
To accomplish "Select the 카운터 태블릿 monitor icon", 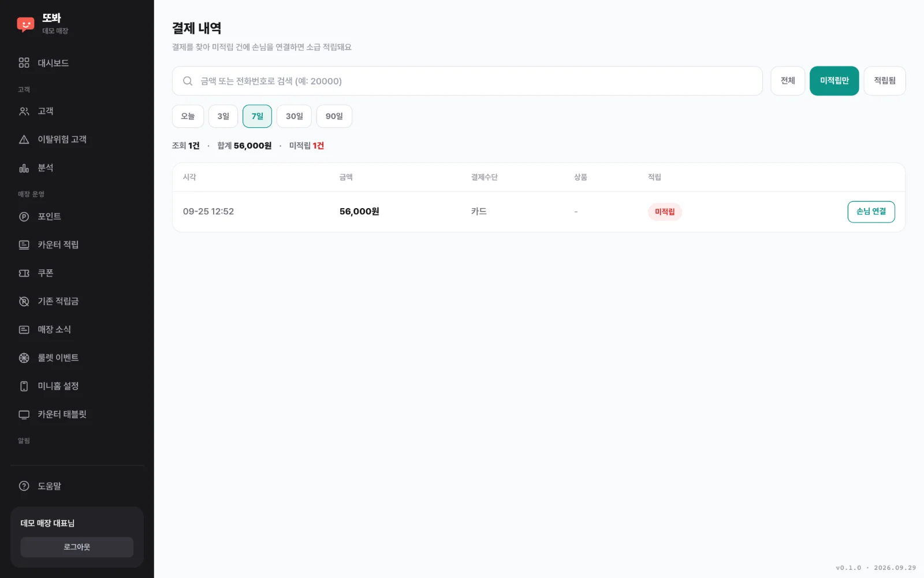I will [24, 414].
